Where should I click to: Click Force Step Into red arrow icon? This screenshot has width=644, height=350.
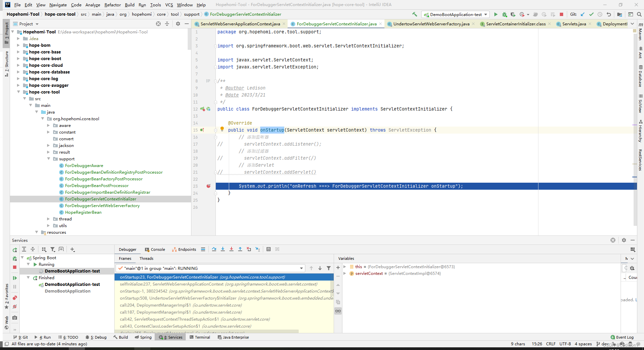(231, 249)
